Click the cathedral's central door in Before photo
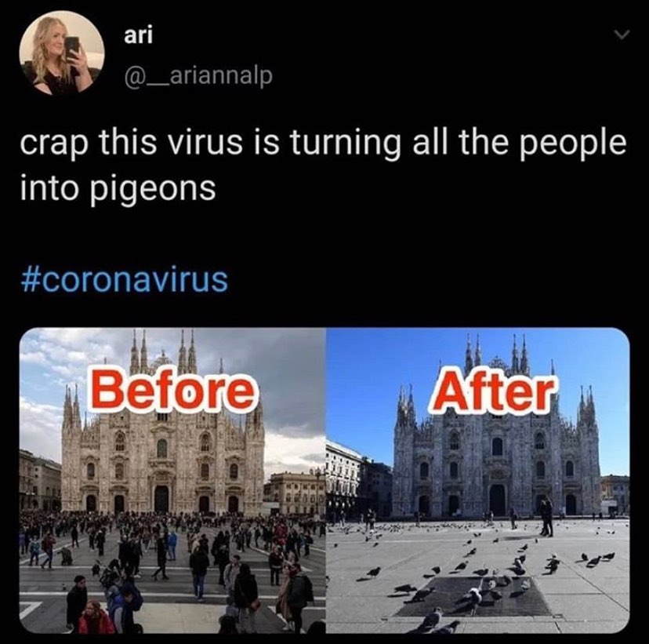649x644 pixels. pyautogui.click(x=161, y=498)
